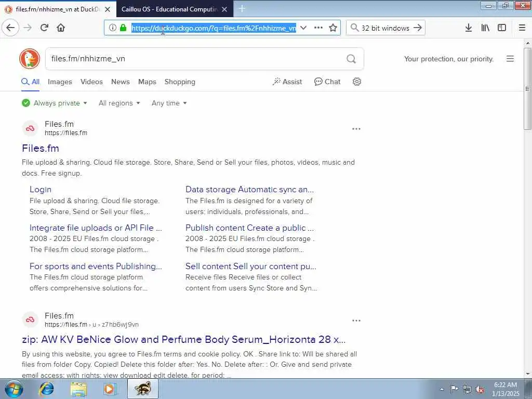Open 'Integrate file uploads or API File' link
Image resolution: width=532 pixels, height=399 pixels.
click(x=96, y=228)
